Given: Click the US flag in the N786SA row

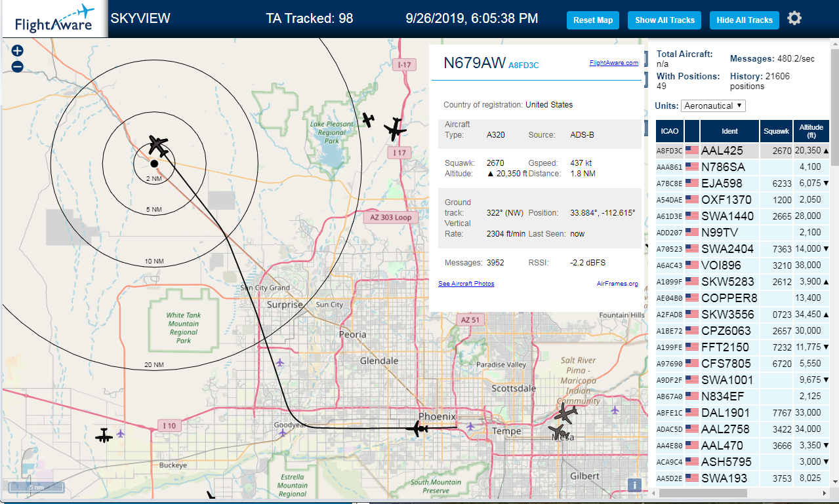Looking at the screenshot, I should (691, 167).
